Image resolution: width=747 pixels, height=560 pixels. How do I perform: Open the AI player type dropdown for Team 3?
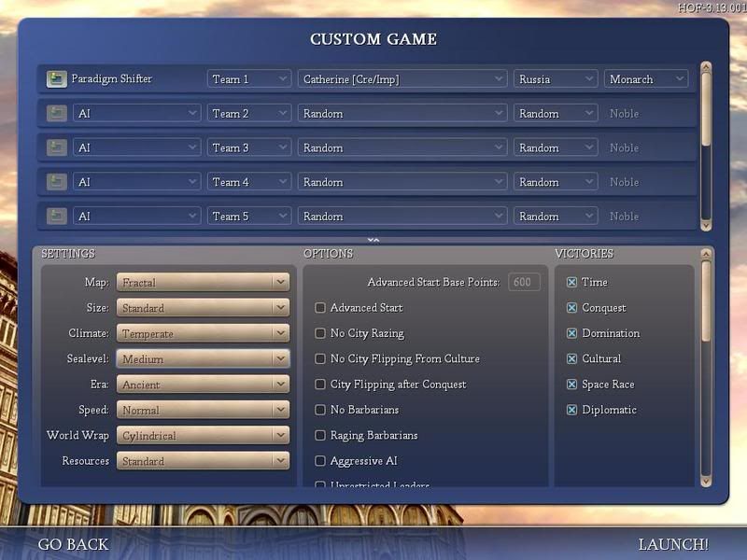coord(136,147)
